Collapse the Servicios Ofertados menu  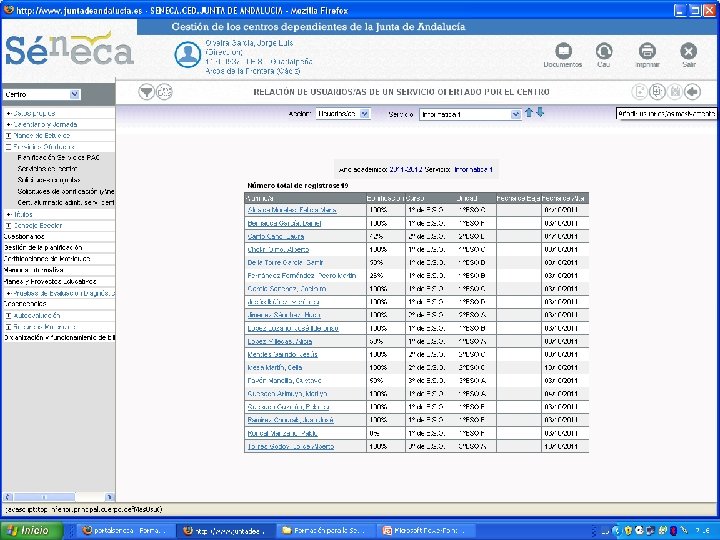click(x=40, y=147)
